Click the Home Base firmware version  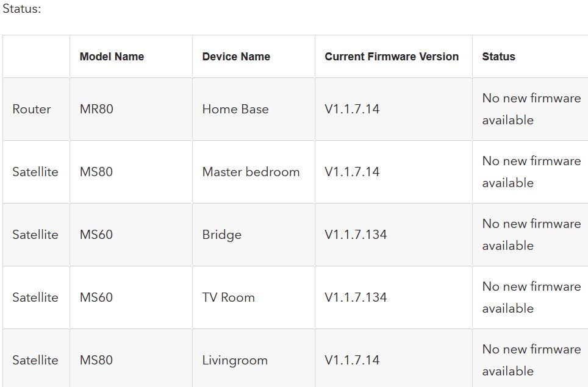click(352, 109)
